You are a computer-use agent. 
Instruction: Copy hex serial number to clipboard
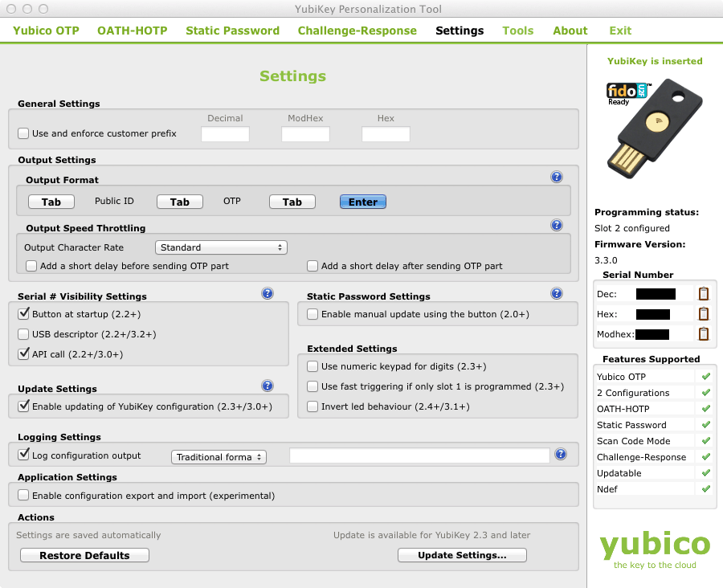click(704, 313)
